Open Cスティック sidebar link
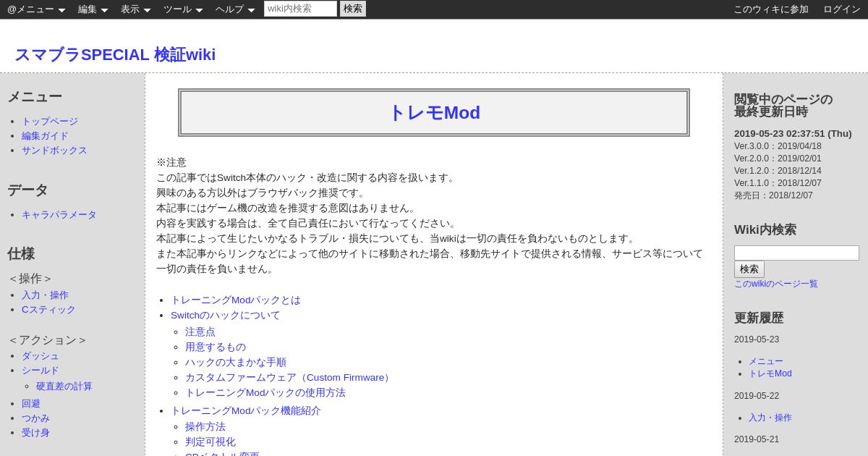 (48, 310)
